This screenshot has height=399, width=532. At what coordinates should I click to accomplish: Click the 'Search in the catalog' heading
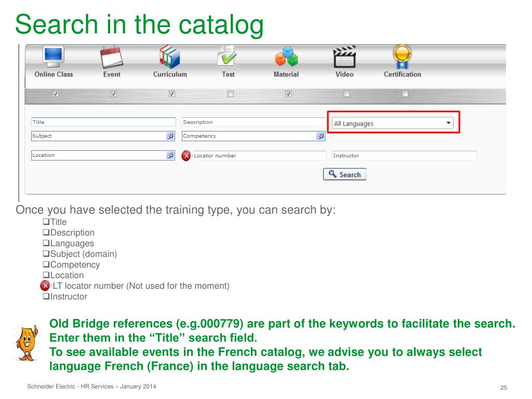pos(139,24)
